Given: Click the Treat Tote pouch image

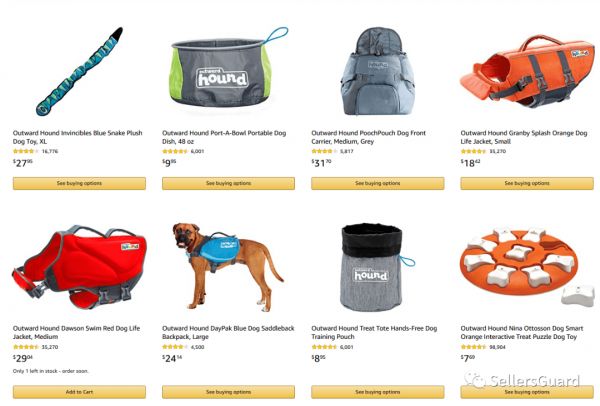Looking at the screenshot, I should tap(378, 267).
